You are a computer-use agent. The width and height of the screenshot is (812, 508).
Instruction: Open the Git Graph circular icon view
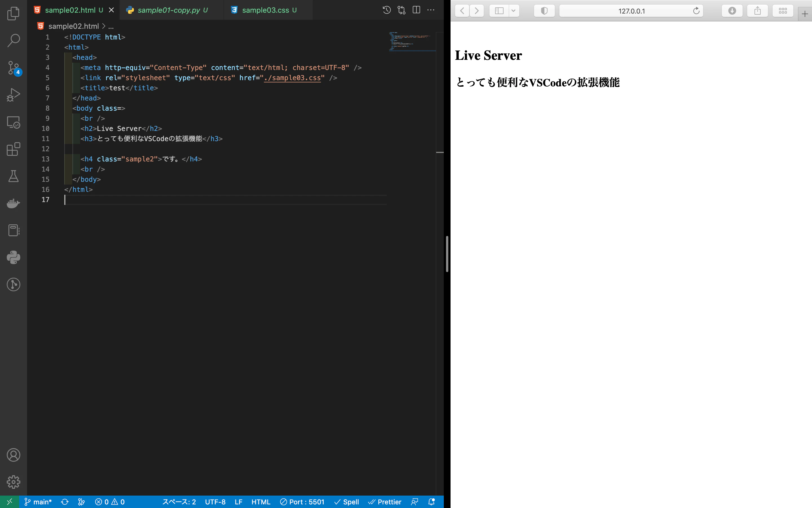click(14, 284)
